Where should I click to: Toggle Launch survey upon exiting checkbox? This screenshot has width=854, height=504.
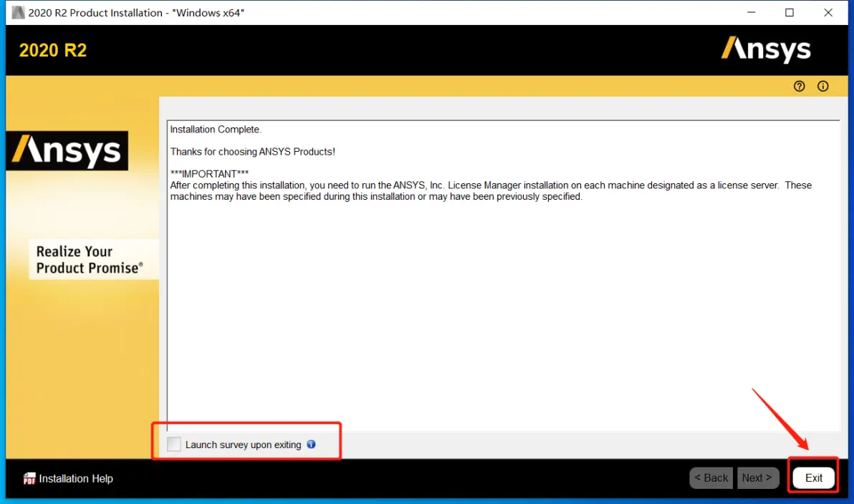pyautogui.click(x=174, y=444)
